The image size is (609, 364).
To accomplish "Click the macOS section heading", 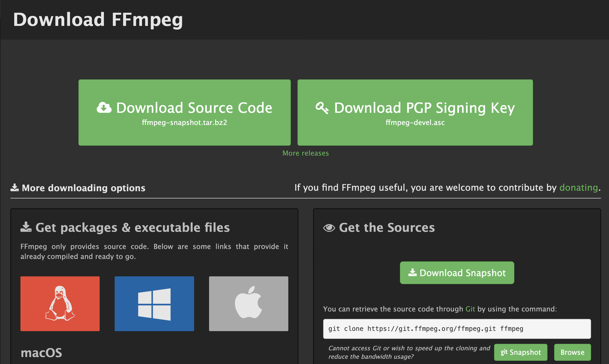I will (x=41, y=353).
